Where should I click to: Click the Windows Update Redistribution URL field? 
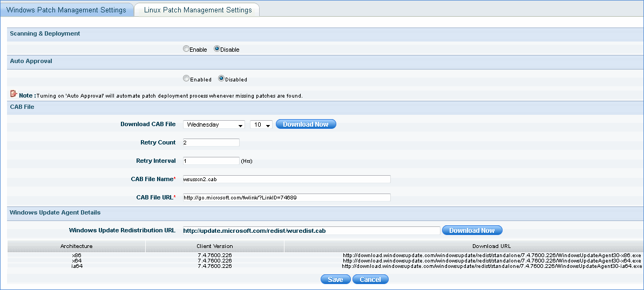tap(311, 231)
